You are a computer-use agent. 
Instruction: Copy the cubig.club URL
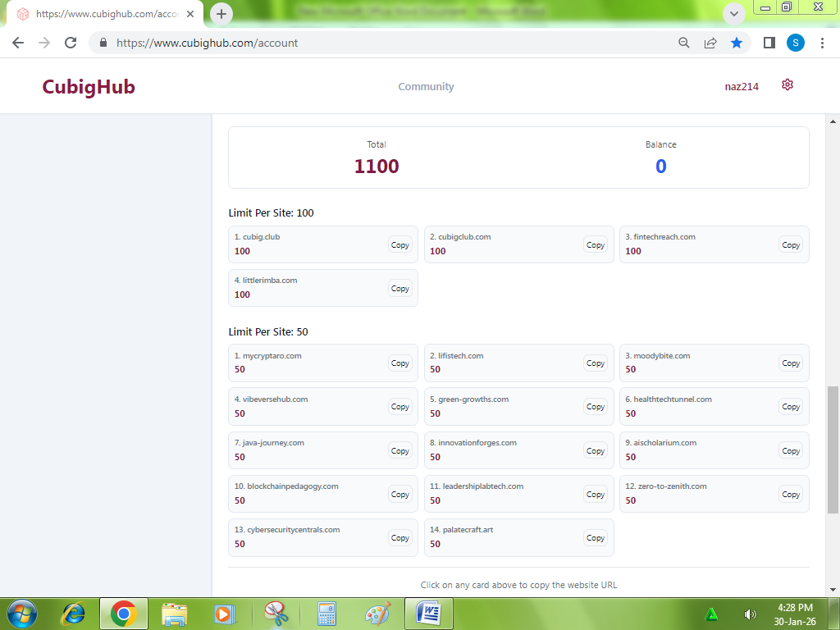(x=400, y=245)
